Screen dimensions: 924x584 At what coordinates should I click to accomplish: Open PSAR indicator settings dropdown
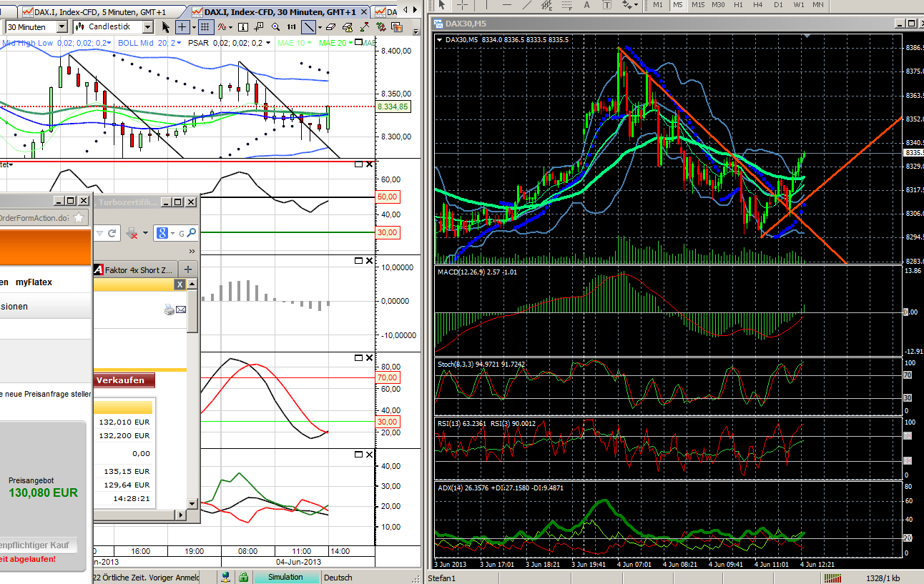268,43
